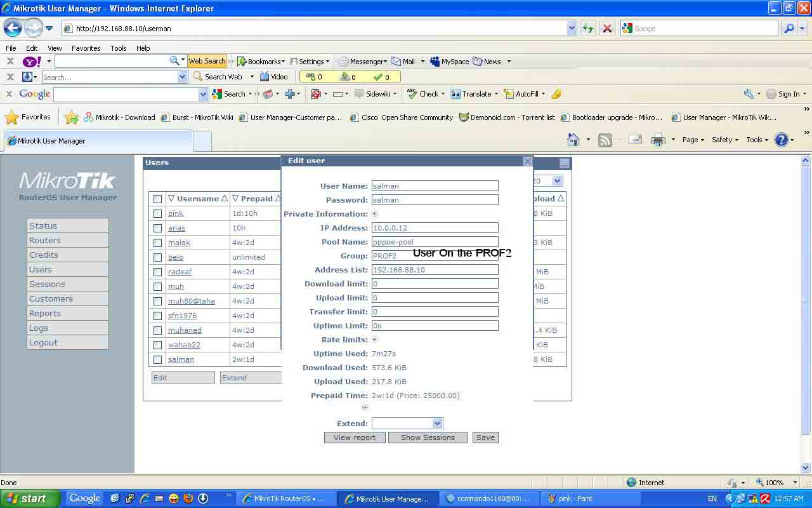Click the Yahoo! toolbar logo

click(32, 62)
